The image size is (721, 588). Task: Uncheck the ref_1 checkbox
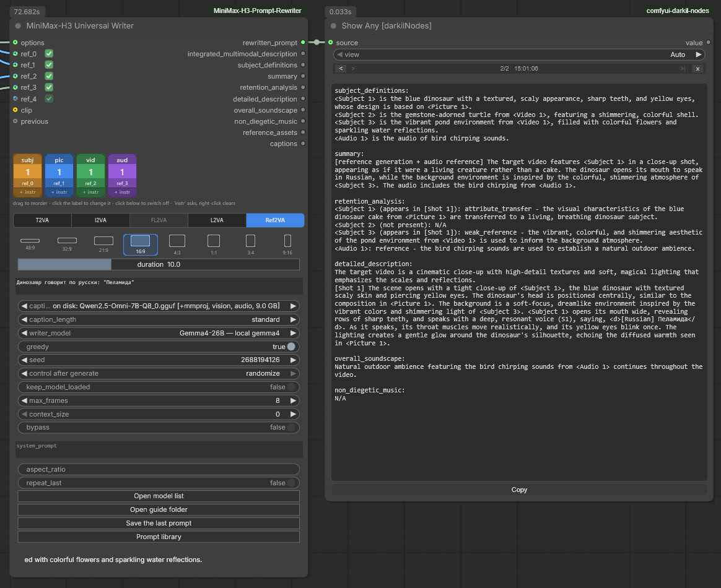[49, 65]
